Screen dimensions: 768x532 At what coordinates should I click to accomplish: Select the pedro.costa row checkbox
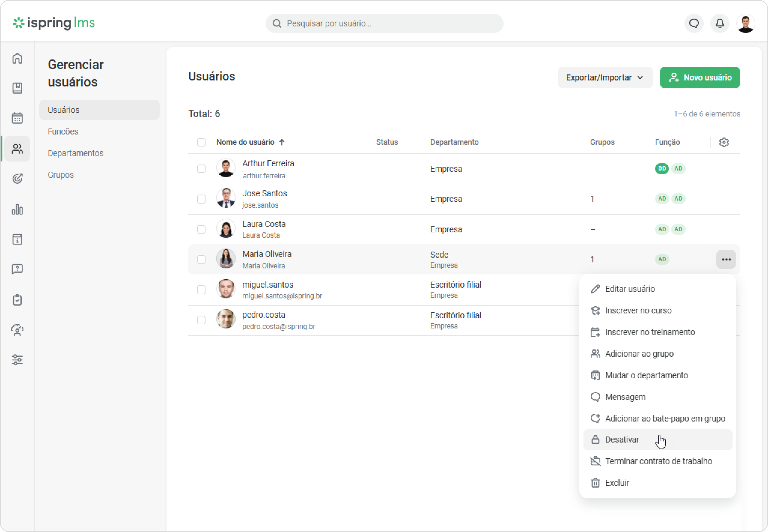(201, 320)
